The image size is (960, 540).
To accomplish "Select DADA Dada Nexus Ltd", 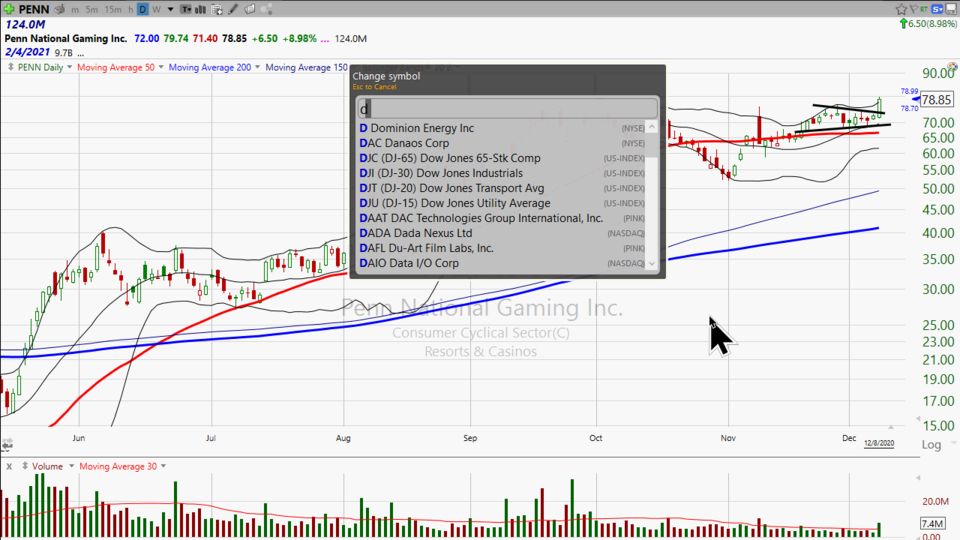I will [x=502, y=233].
